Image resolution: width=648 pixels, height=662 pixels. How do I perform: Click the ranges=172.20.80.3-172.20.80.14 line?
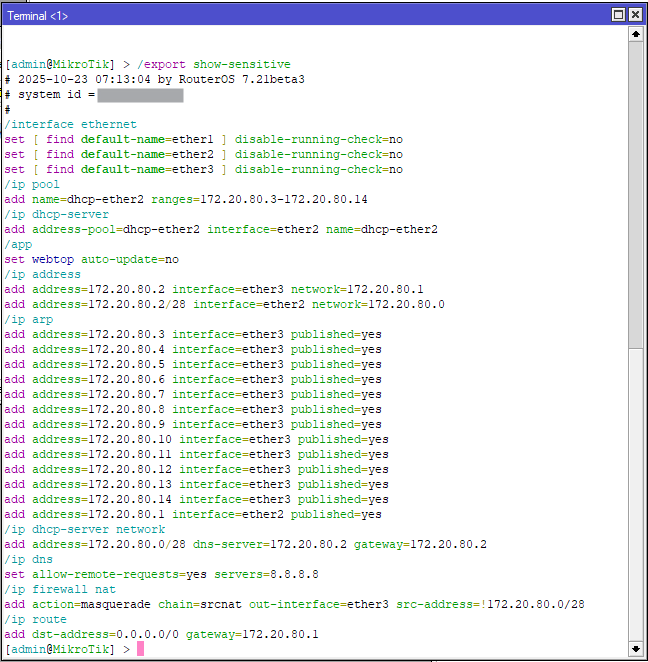pyautogui.click(x=186, y=199)
